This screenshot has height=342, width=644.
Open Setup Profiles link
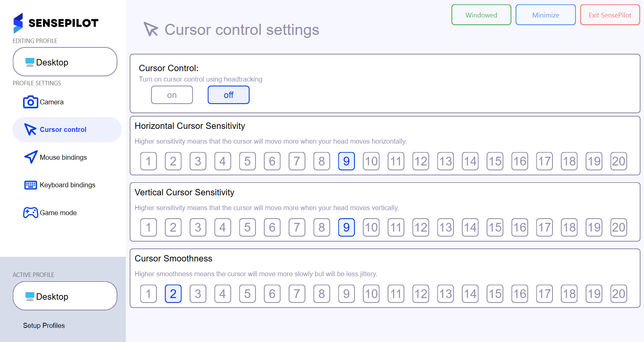coord(44,326)
